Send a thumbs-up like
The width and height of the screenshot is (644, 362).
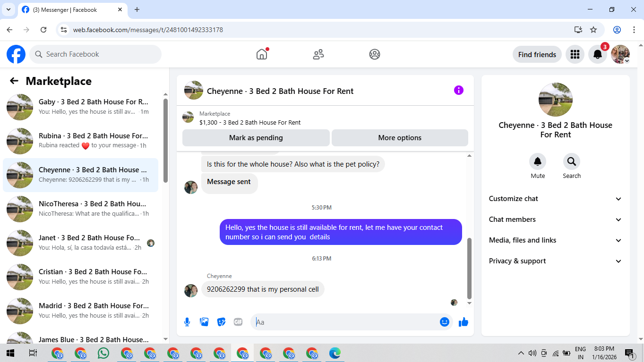[464, 322]
